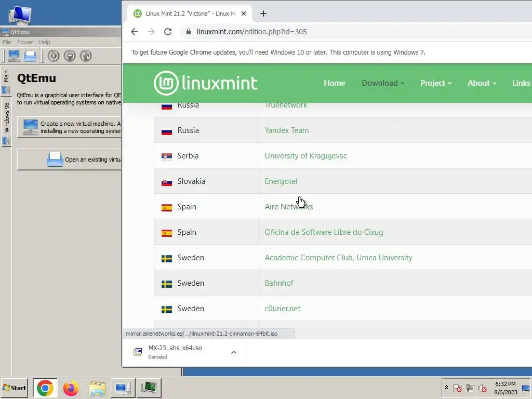Image resolution: width=532 pixels, height=399 pixels.
Task: Expand the Download nav menu
Action: [x=383, y=83]
